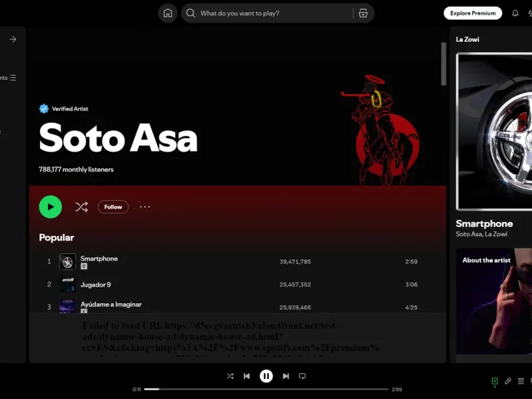
Task: Open notifications bell icon
Action: (x=515, y=13)
